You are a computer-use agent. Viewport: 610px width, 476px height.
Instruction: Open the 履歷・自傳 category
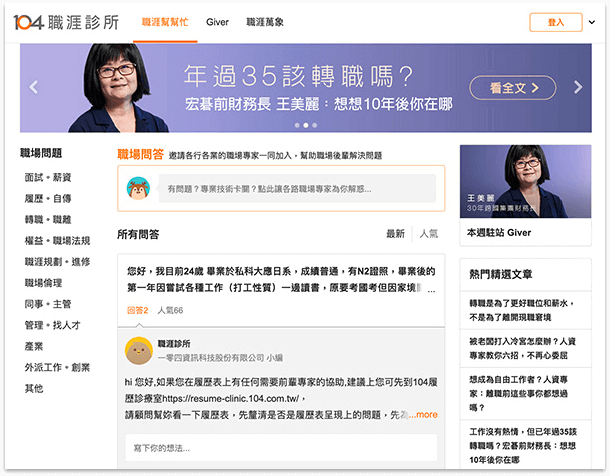click(48, 198)
